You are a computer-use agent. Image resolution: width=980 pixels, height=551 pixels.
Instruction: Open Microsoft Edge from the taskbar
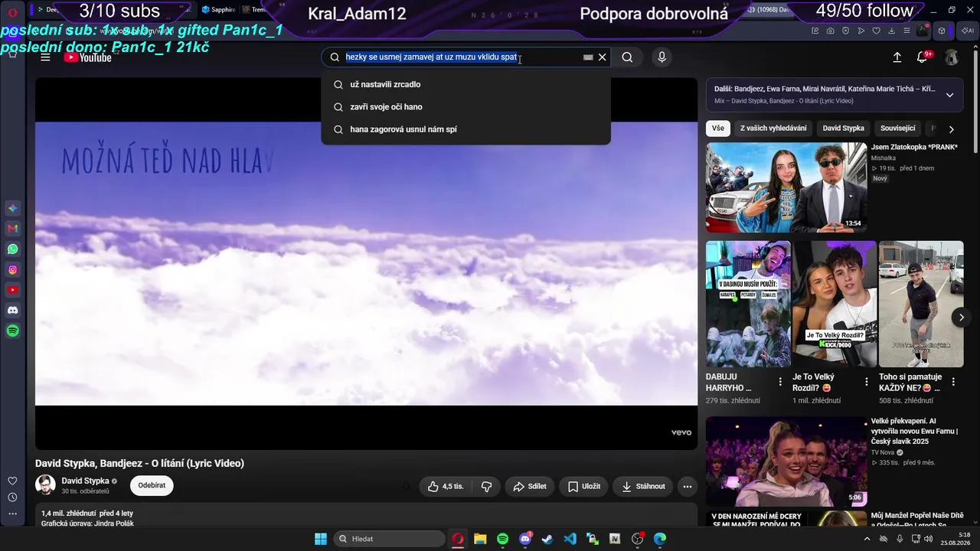point(660,539)
